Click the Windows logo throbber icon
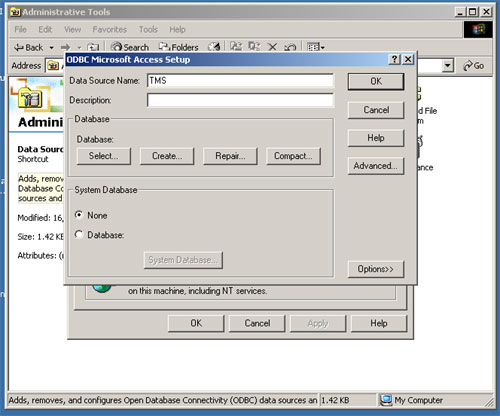 click(478, 30)
